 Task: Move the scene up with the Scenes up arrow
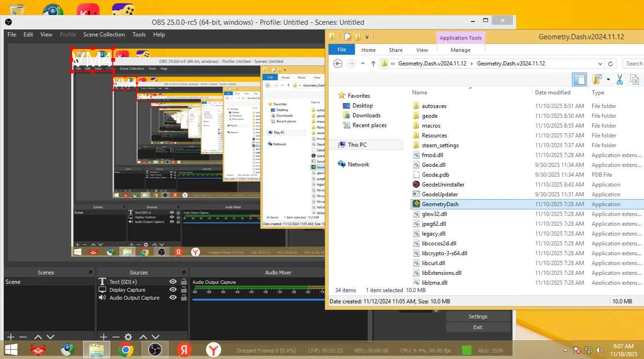(38, 337)
